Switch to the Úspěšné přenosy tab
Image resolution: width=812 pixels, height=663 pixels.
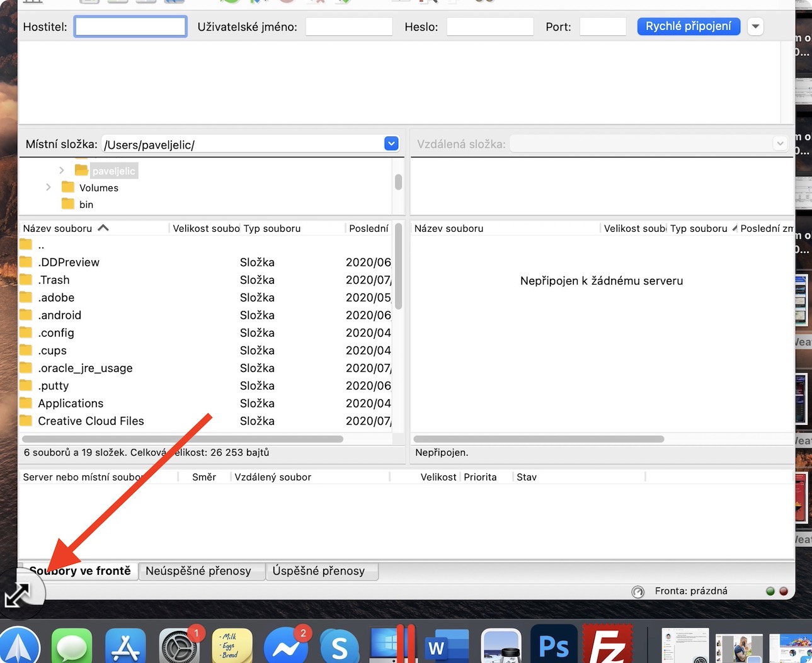(x=319, y=571)
